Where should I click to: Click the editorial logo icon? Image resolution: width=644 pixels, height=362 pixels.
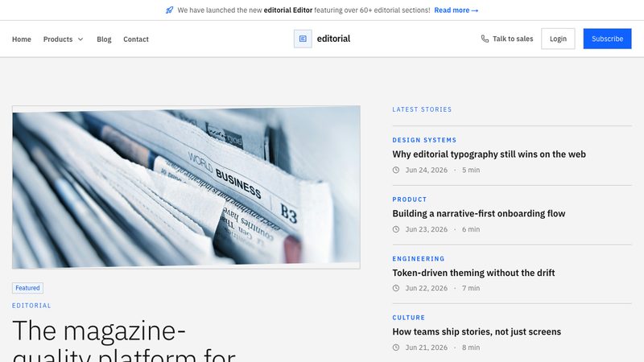[303, 39]
